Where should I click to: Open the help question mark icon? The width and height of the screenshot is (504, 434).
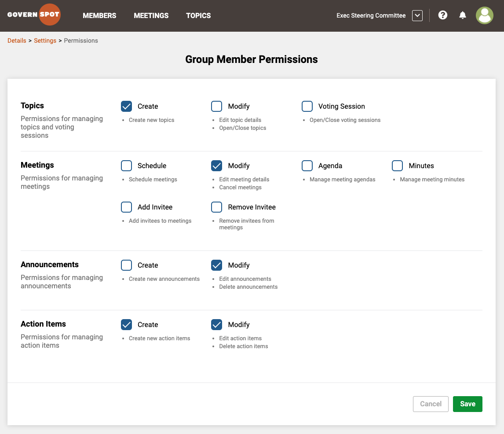click(443, 15)
